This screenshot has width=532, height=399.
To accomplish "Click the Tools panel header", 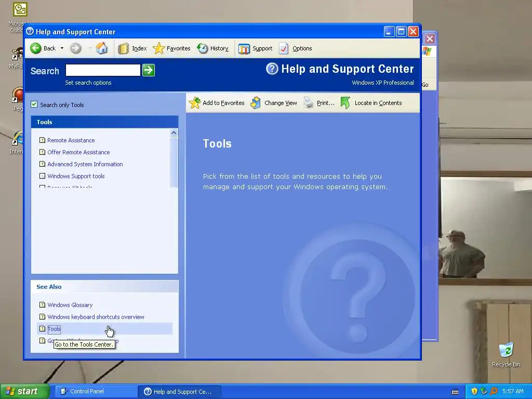I will pyautogui.click(x=104, y=122).
